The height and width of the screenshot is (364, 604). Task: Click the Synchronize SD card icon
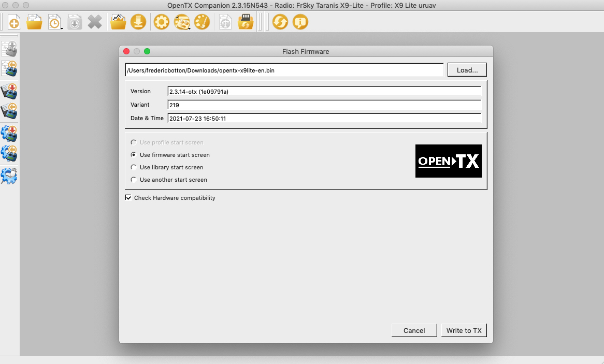pyautogui.click(x=246, y=22)
